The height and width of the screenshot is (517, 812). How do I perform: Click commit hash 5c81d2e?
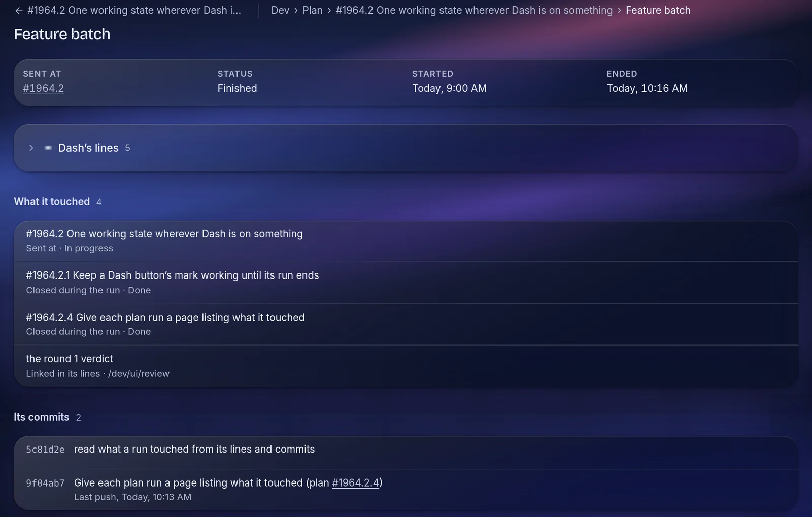(x=45, y=450)
